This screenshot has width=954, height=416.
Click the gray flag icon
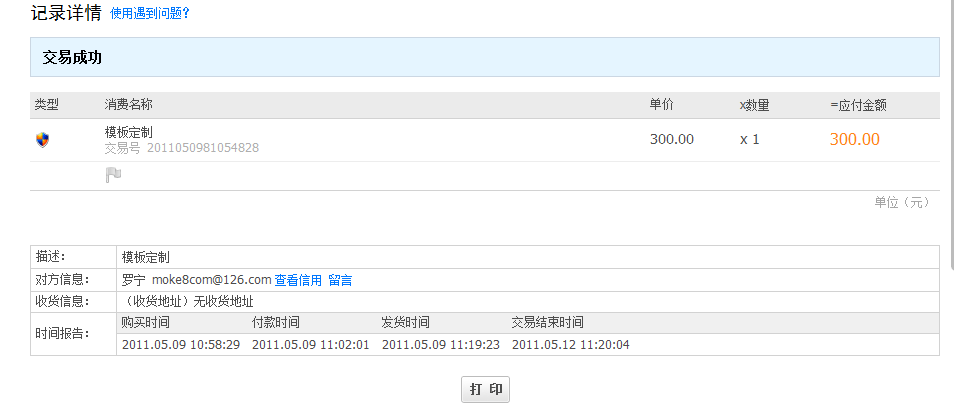(x=113, y=176)
